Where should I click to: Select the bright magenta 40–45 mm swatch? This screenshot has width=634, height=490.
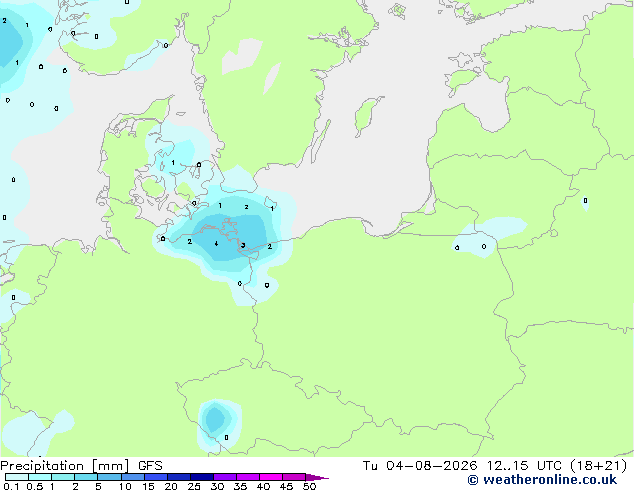coord(271,477)
